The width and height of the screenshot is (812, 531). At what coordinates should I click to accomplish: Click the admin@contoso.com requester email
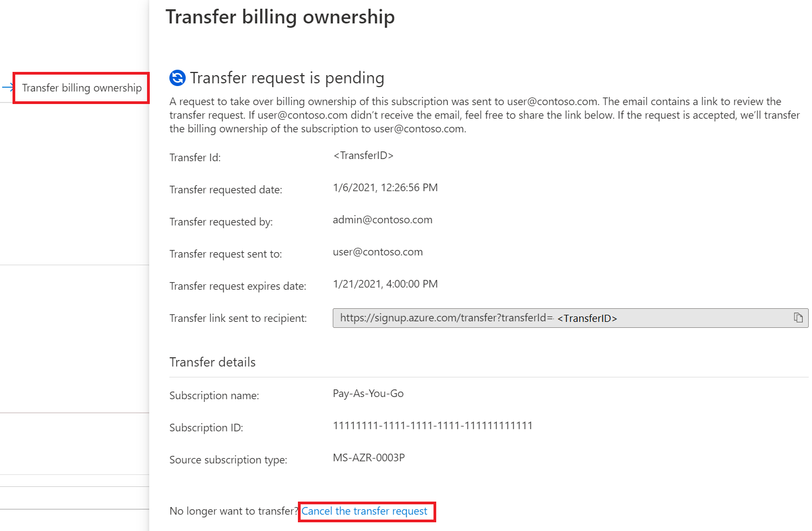(x=382, y=220)
